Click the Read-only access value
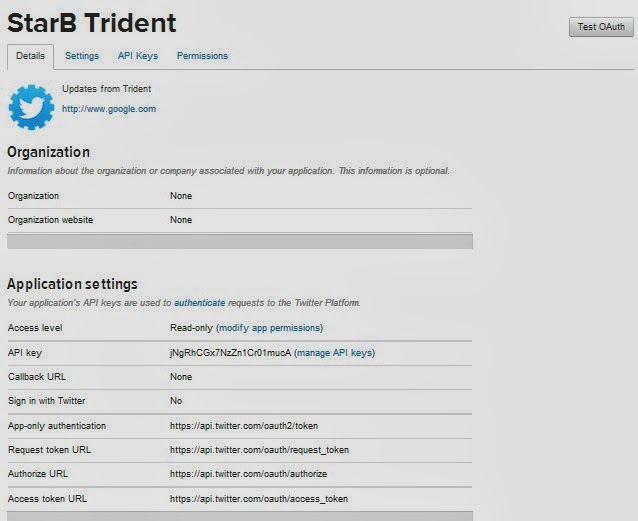 [x=191, y=328]
